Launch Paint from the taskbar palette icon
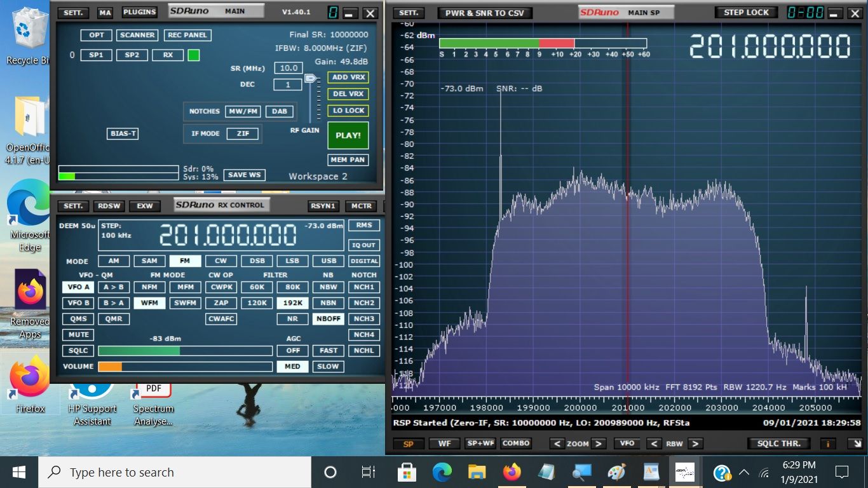The height and width of the screenshot is (488, 868). [x=616, y=472]
